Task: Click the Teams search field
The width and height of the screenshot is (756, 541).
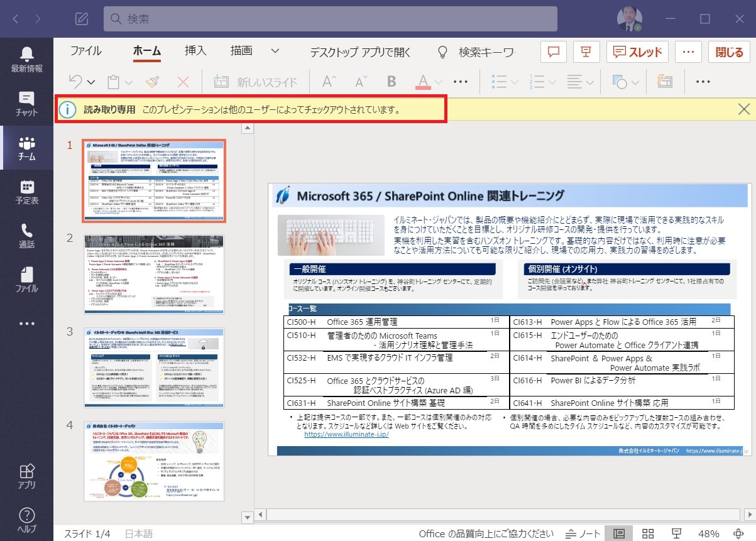Action: tap(331, 19)
